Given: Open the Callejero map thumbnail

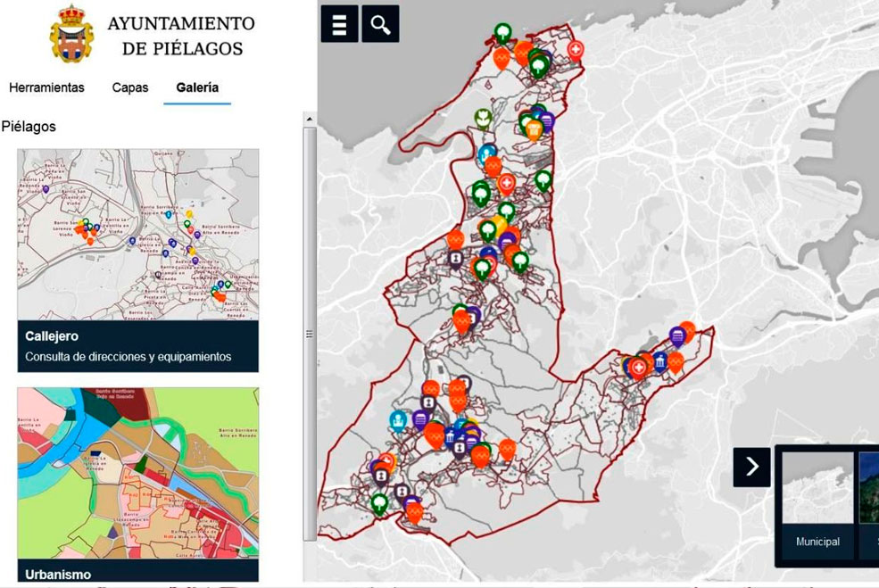Looking at the screenshot, I should click(x=138, y=235).
